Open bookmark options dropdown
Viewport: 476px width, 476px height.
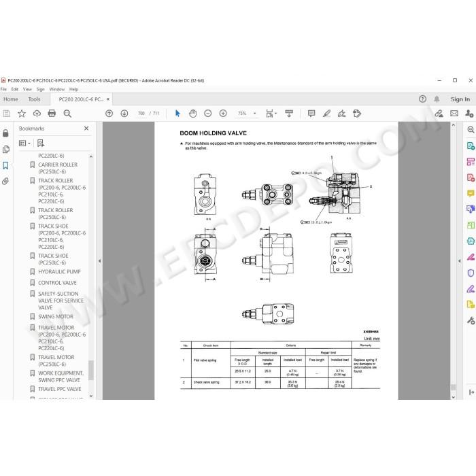point(25,143)
